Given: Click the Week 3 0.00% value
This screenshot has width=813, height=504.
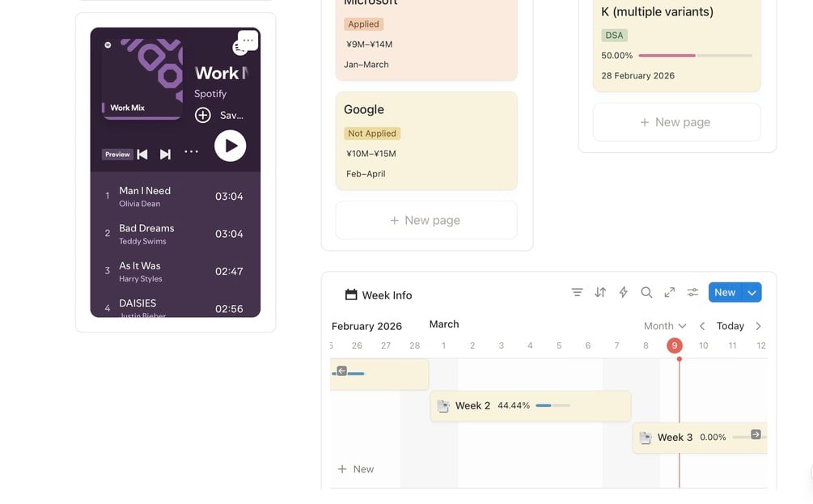Looking at the screenshot, I should pyautogui.click(x=713, y=437).
